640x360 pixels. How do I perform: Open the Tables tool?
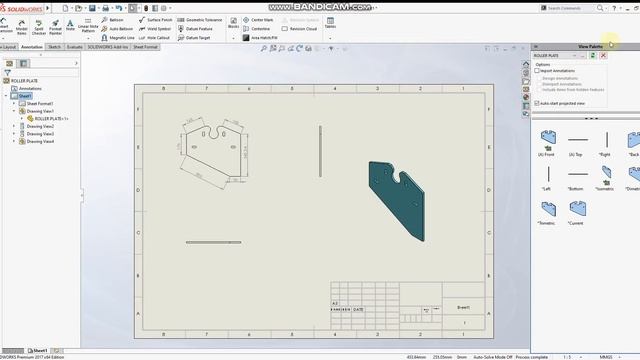pyautogui.click(x=330, y=23)
